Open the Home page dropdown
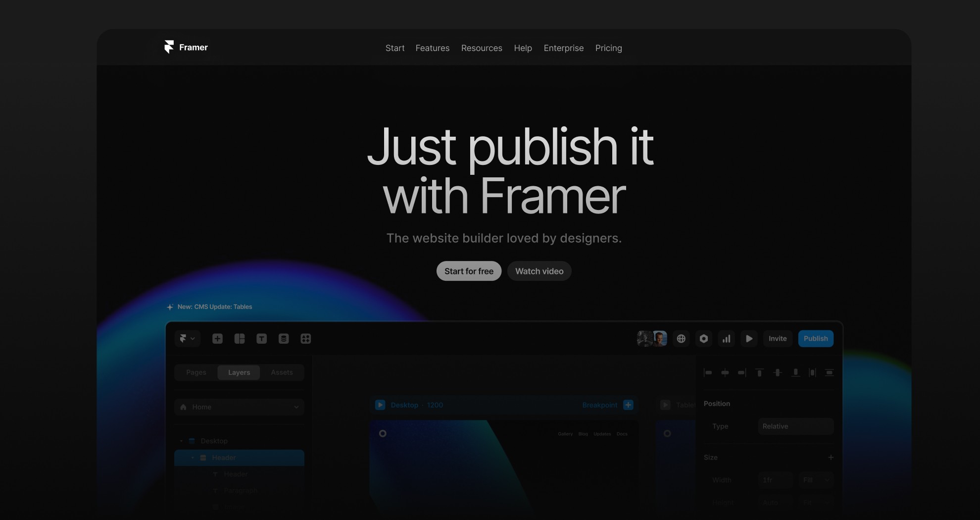Image resolution: width=980 pixels, height=520 pixels. (239, 407)
